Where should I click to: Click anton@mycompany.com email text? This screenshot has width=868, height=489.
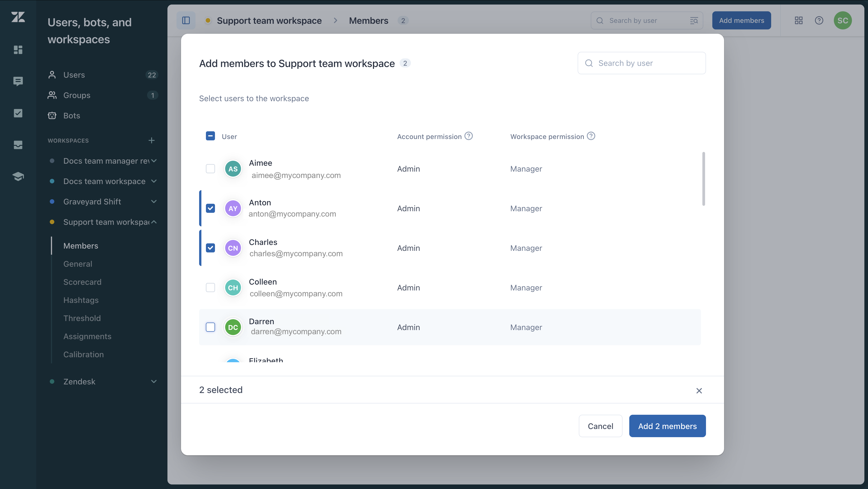292,214
